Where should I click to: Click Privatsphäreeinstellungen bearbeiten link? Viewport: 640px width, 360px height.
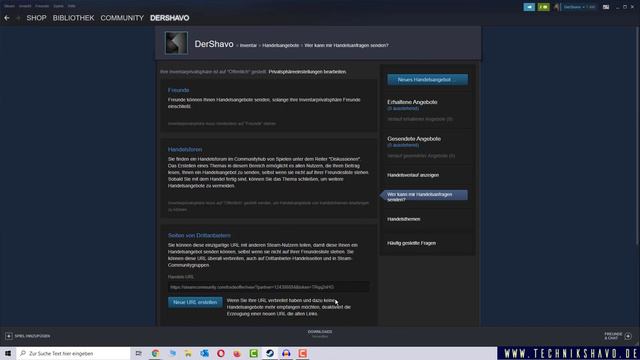(x=307, y=71)
